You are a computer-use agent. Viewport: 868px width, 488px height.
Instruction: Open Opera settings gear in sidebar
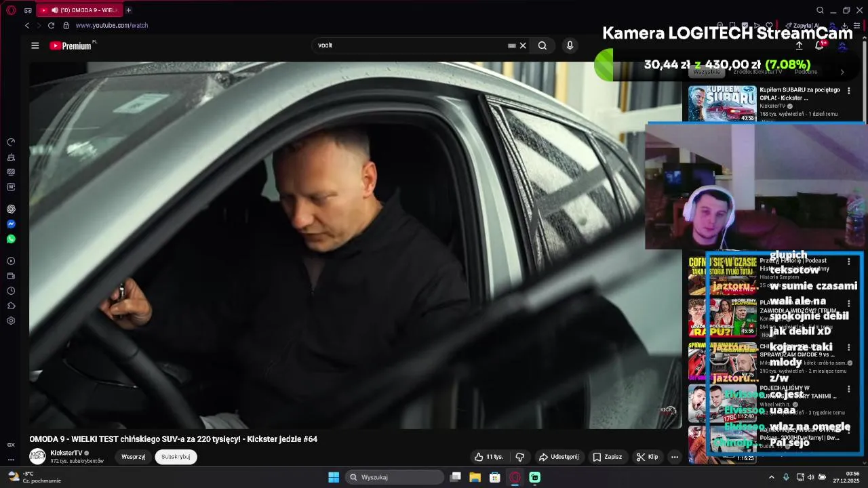[x=11, y=321]
